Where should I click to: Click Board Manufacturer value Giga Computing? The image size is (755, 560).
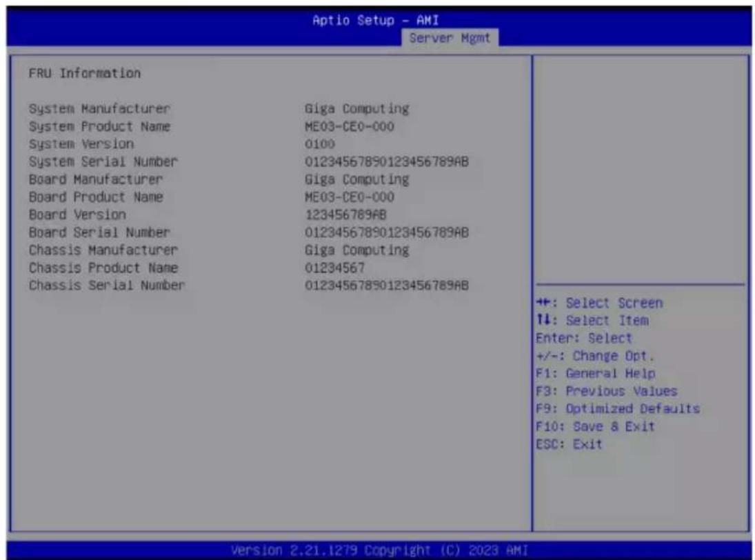click(356, 179)
